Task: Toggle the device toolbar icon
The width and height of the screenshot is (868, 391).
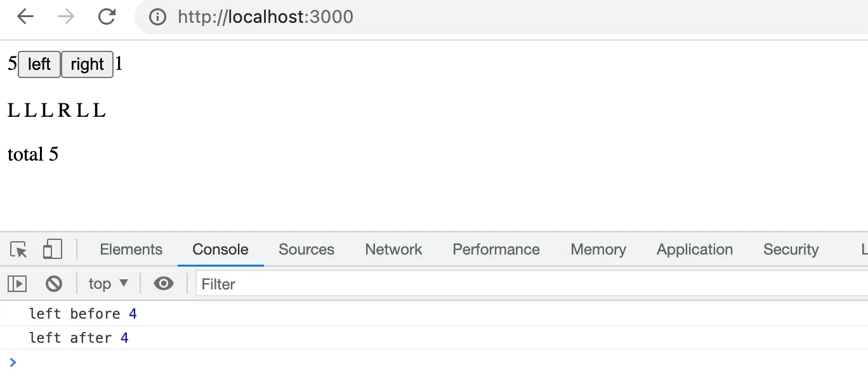Action: click(x=52, y=249)
